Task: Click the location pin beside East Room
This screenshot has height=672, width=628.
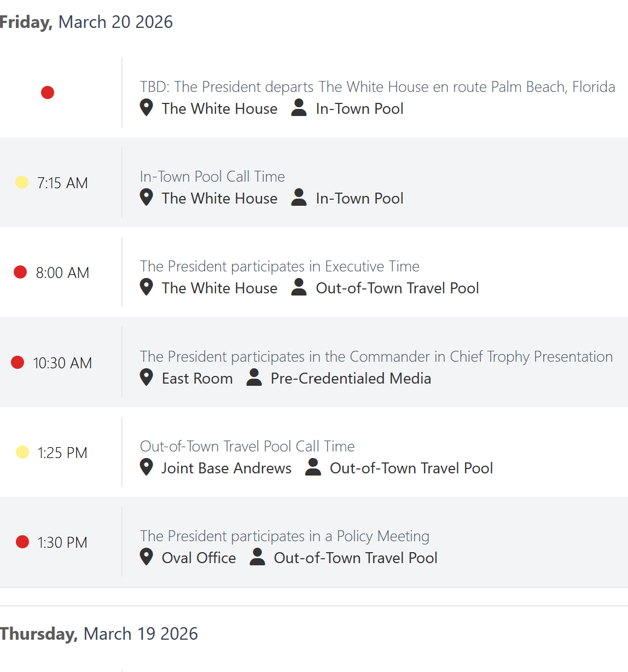Action: (x=146, y=377)
